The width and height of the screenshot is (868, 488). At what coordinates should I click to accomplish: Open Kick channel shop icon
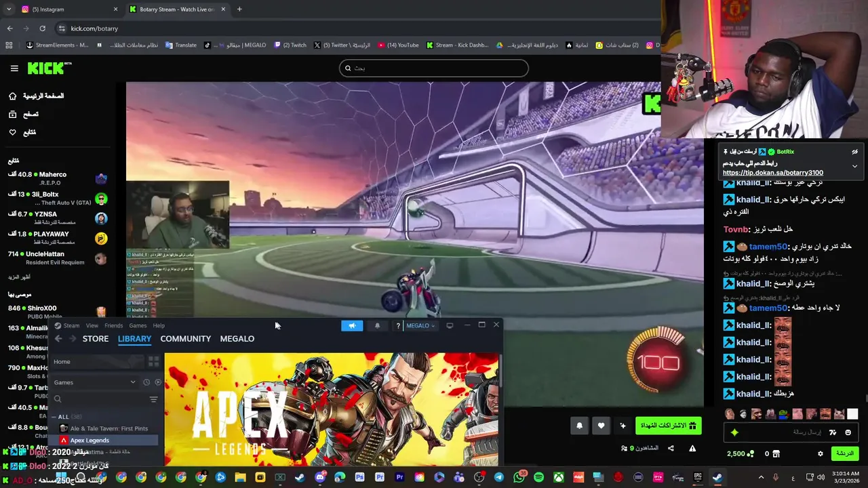pos(776,453)
